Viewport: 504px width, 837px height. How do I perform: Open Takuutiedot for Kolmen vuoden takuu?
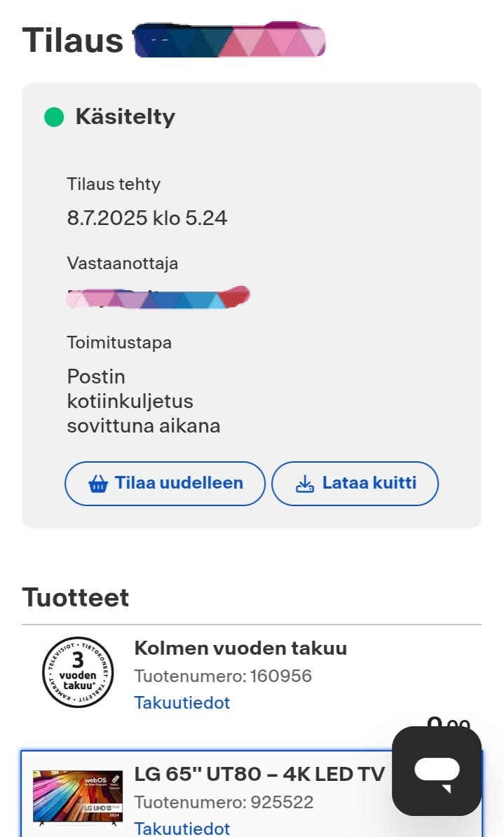182,703
